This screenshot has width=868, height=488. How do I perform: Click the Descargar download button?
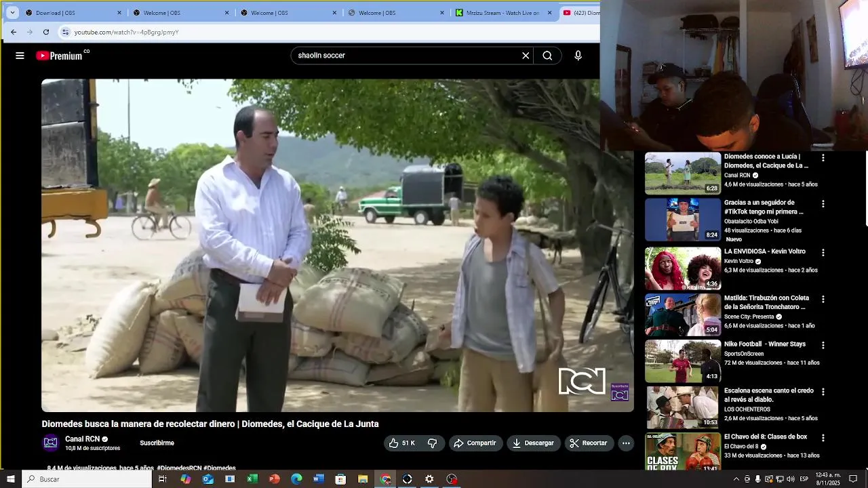coord(534,443)
